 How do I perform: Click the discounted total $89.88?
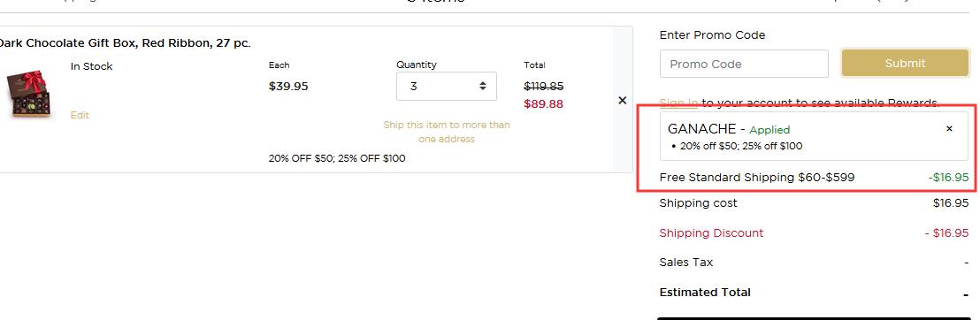coord(543,103)
